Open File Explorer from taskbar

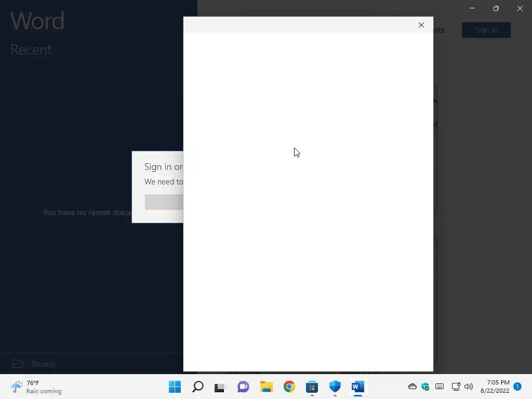pos(267,387)
